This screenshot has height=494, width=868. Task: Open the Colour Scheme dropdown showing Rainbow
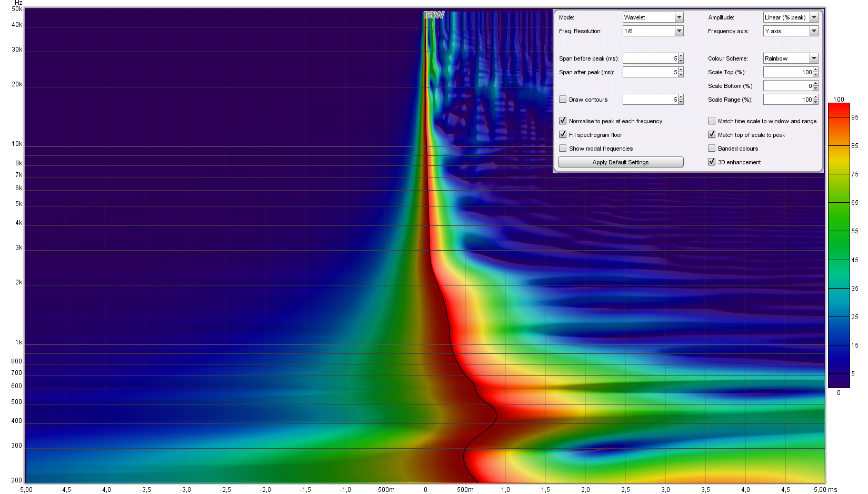pyautogui.click(x=791, y=58)
